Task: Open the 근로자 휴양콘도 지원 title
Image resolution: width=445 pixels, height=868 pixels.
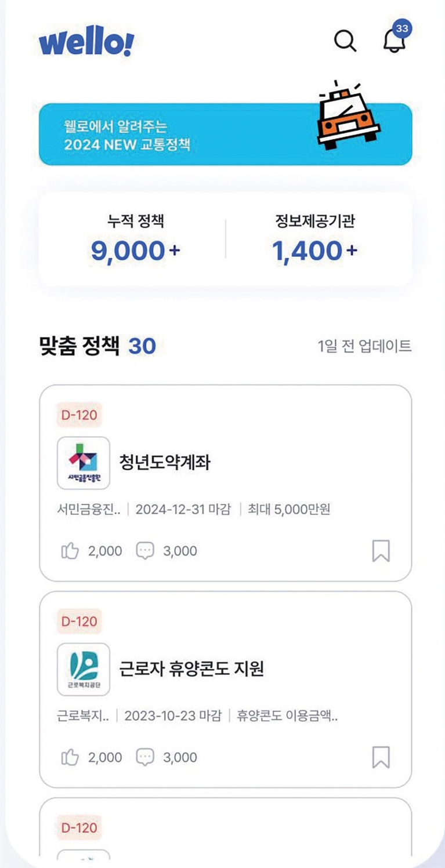Action: click(x=191, y=669)
